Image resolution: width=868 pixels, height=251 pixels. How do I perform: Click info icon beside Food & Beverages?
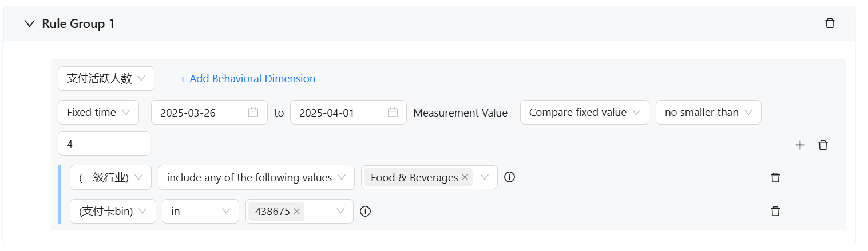(x=509, y=177)
